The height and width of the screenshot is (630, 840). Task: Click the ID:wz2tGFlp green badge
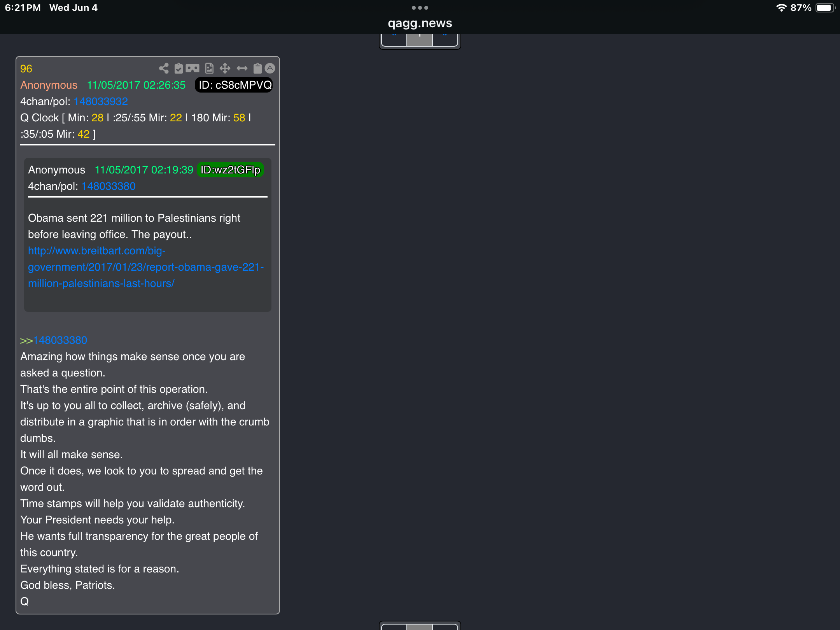[x=230, y=170]
